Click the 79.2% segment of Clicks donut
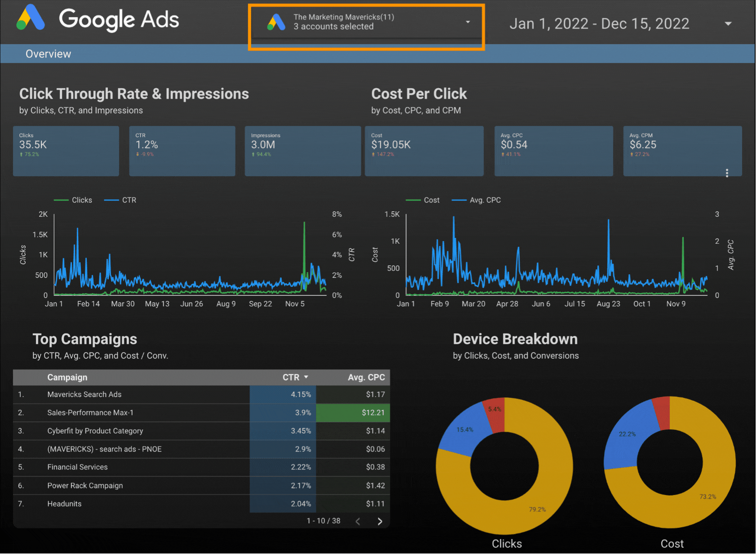This screenshot has width=756, height=554. pyautogui.click(x=537, y=509)
